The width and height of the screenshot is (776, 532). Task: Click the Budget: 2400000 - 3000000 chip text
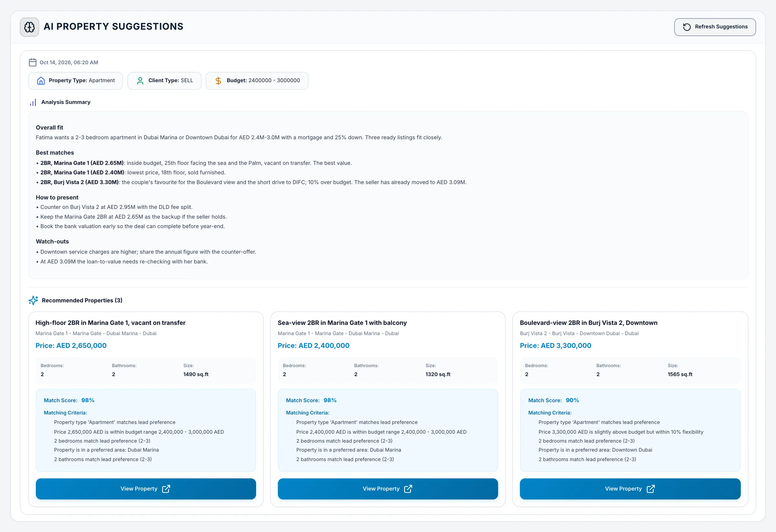point(263,80)
